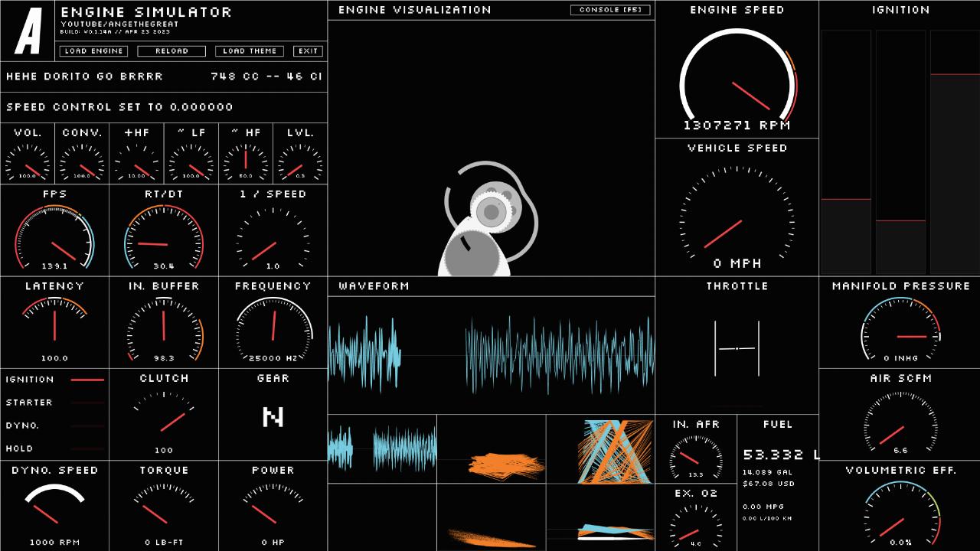The height and width of the screenshot is (551, 980).
Task: Click the Engine Simulator 'A' logo
Action: click(x=28, y=31)
